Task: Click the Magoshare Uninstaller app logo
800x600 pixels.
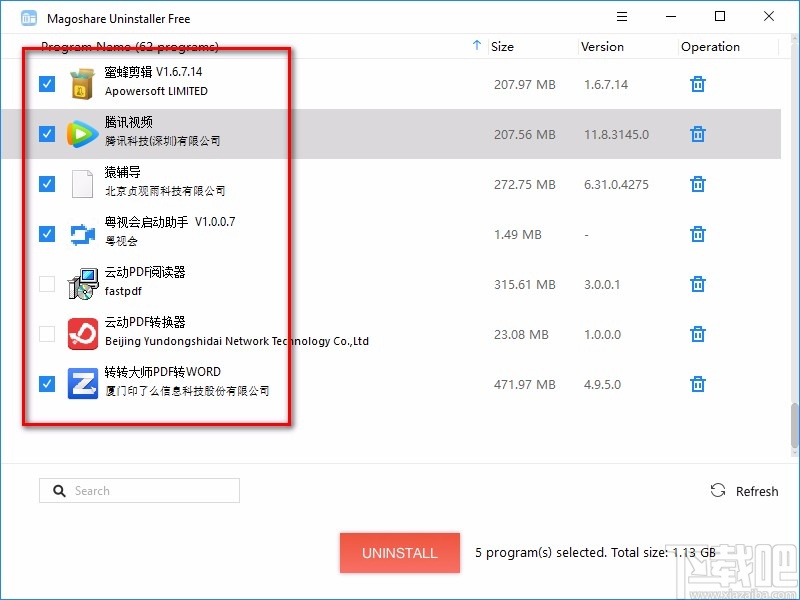Action: coord(29,18)
